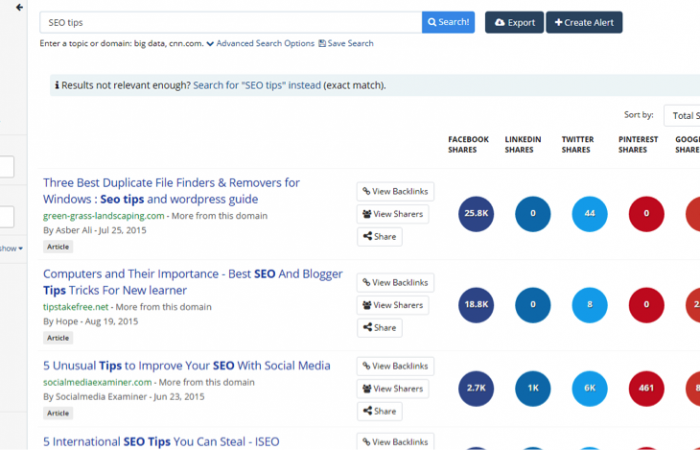View Sharers for Computers and Their Importance
Image resolution: width=700 pixels, height=450 pixels.
tap(393, 305)
